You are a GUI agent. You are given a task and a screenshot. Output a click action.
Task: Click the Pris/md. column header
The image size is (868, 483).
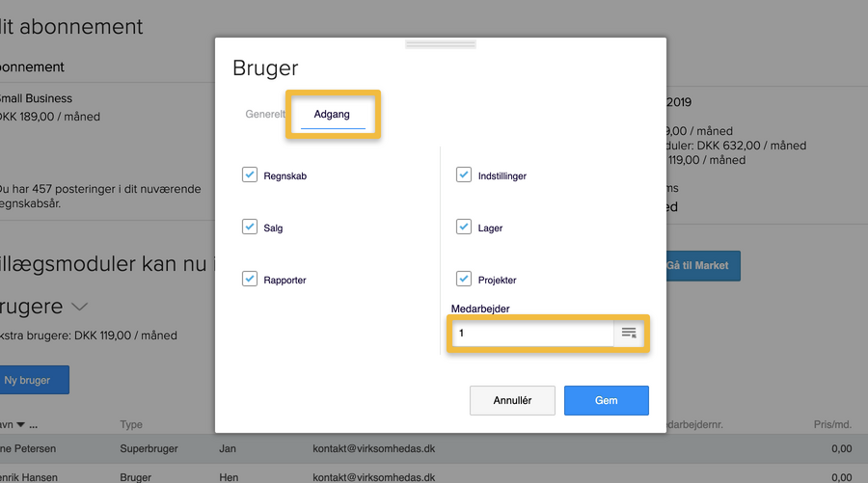tap(832, 425)
